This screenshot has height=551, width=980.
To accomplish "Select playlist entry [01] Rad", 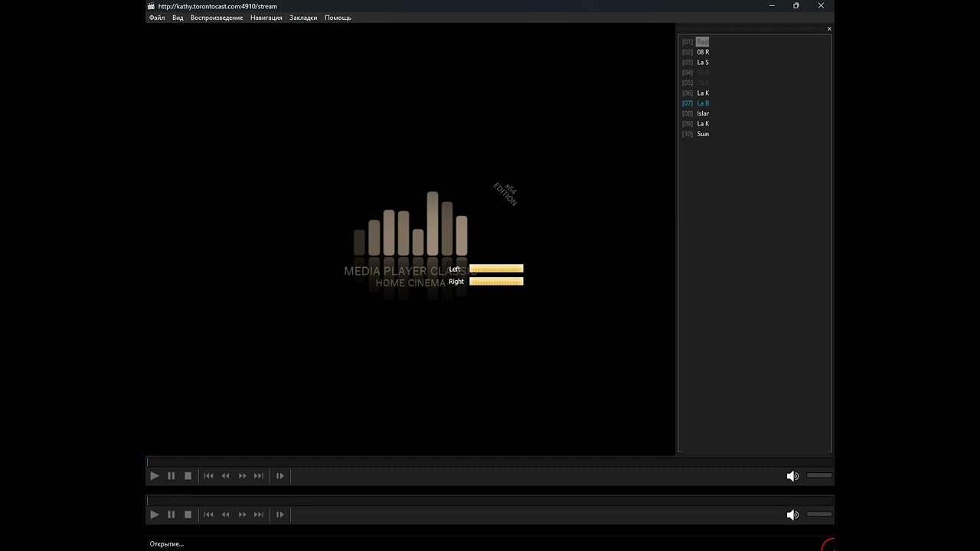I will pos(695,41).
